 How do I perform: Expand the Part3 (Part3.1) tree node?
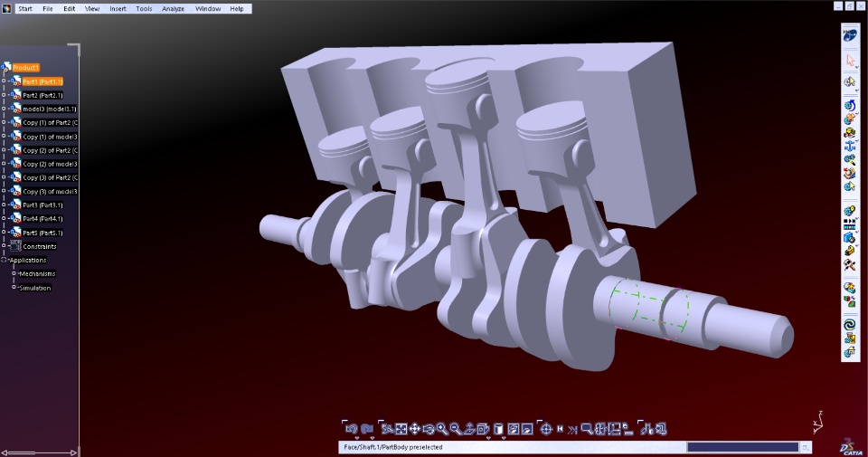pyautogui.click(x=4, y=205)
